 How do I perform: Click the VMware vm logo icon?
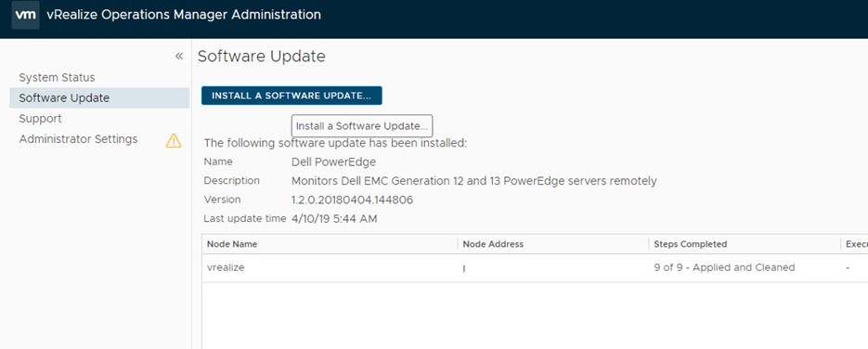click(25, 16)
